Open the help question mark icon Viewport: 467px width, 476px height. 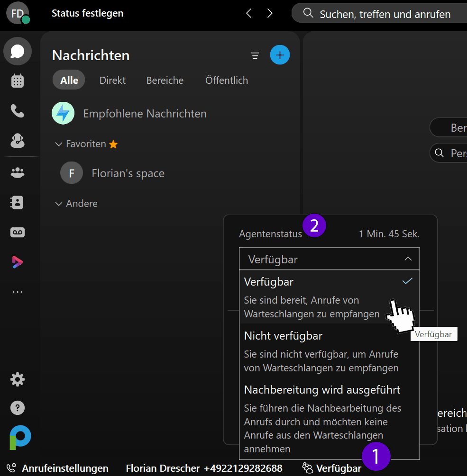pos(18,408)
